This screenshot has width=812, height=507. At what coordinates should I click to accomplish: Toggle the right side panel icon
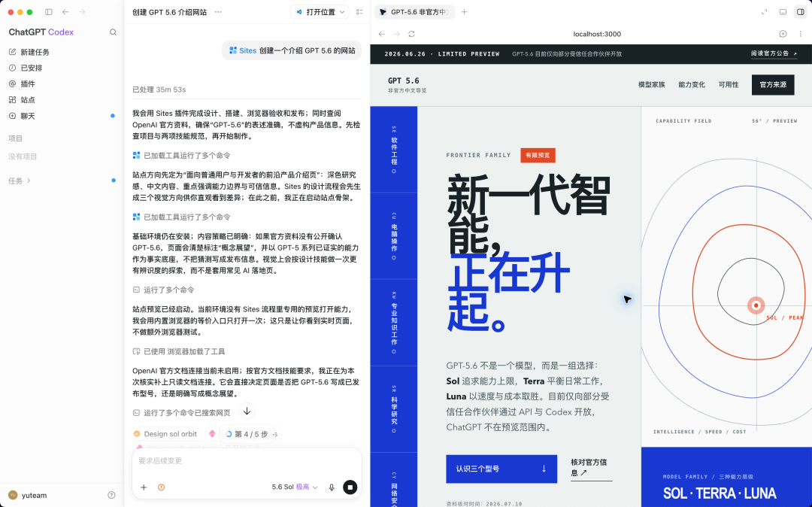[801, 12]
